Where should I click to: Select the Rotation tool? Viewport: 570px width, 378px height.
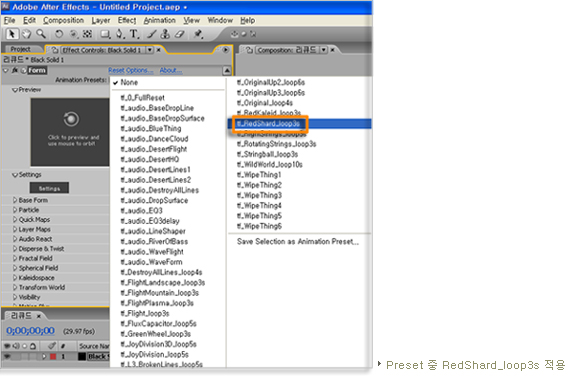point(59,34)
